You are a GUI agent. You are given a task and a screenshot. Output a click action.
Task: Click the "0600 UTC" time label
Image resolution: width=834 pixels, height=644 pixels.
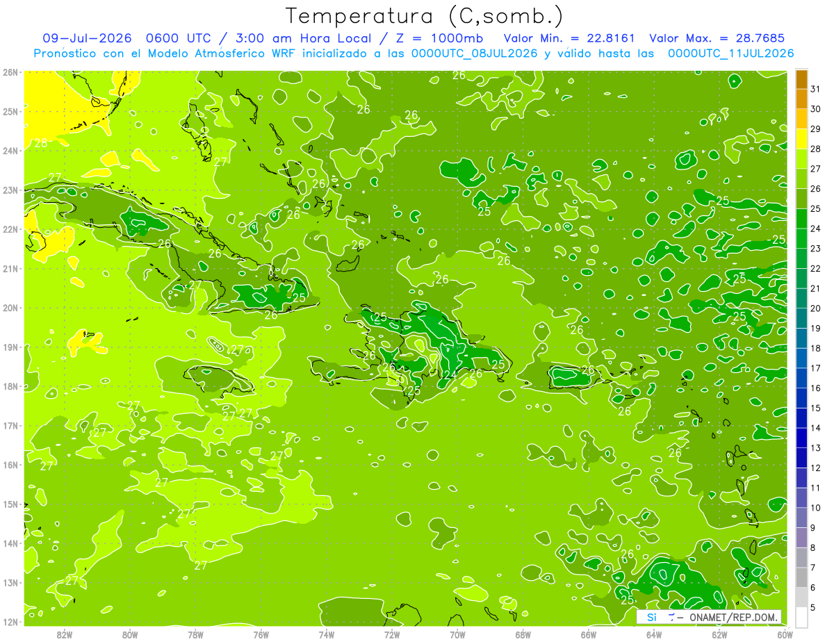click(178, 38)
